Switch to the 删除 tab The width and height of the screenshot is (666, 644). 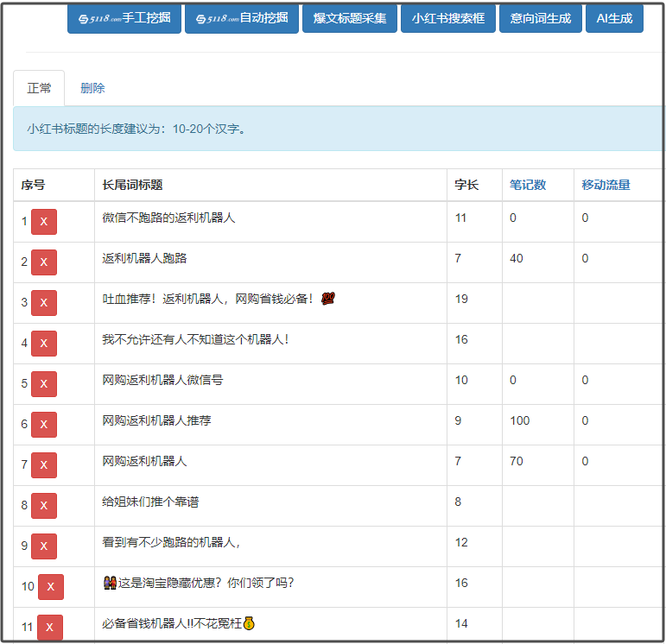point(92,88)
